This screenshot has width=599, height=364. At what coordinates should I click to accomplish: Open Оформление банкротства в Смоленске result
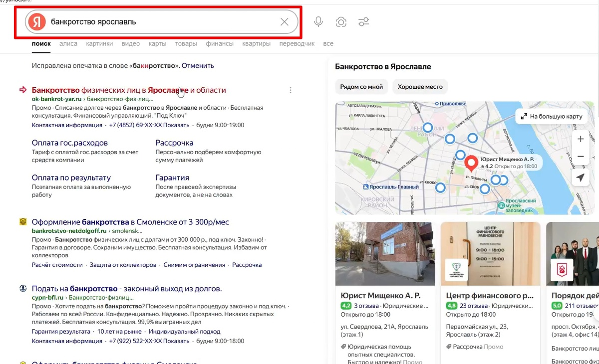point(130,222)
